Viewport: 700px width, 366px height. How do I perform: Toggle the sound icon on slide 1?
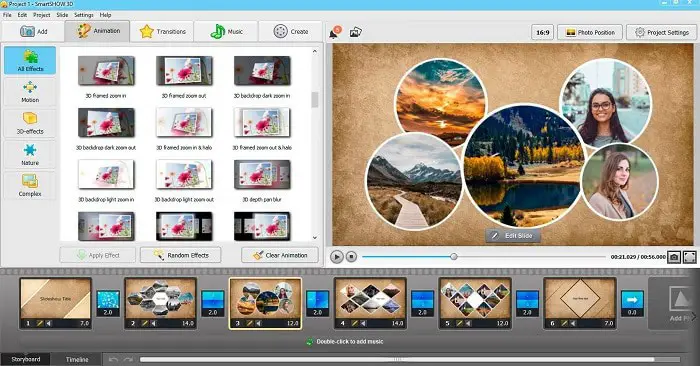(x=49, y=323)
